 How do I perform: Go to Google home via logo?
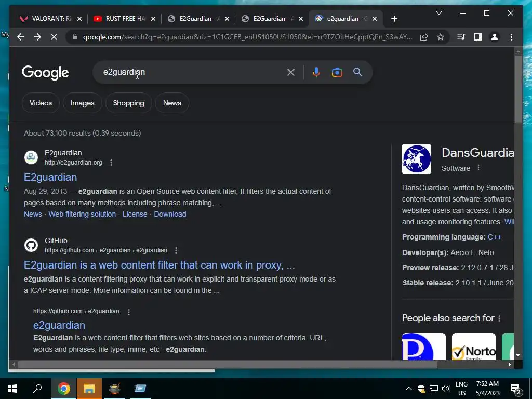[x=45, y=73]
